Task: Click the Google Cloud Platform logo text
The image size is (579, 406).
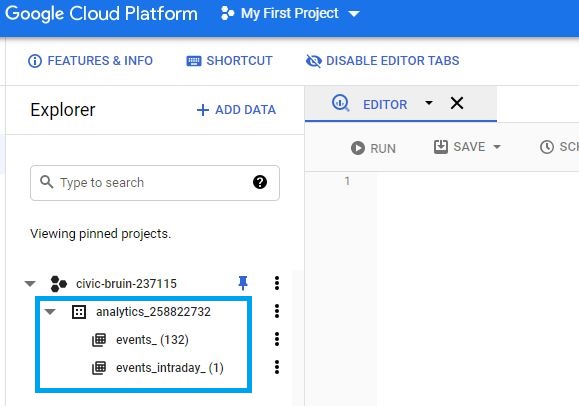Action: pyautogui.click(x=101, y=14)
